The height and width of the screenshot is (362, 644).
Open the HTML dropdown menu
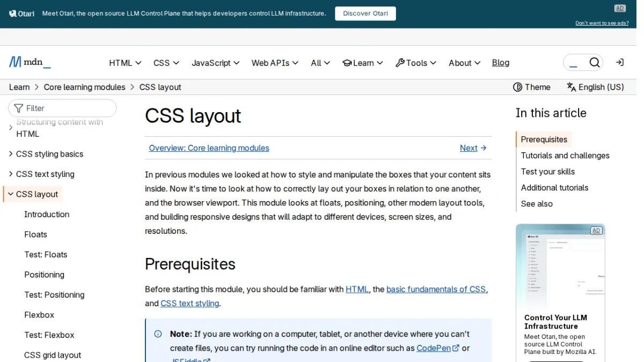[125, 63]
